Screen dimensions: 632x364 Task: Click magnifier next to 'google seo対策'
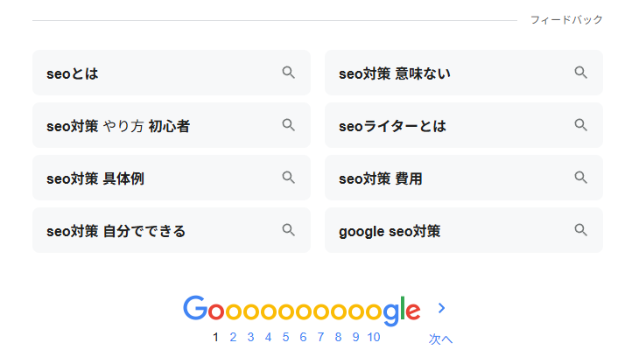[x=580, y=230]
